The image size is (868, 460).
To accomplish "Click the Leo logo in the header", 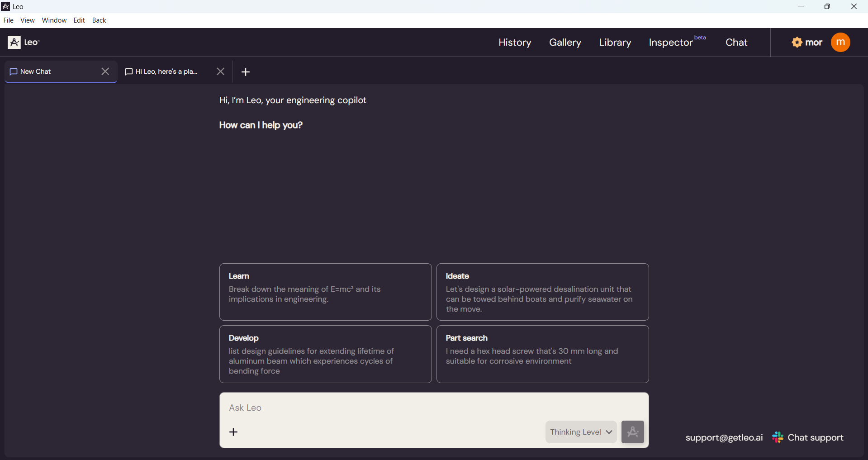I will pos(24,42).
